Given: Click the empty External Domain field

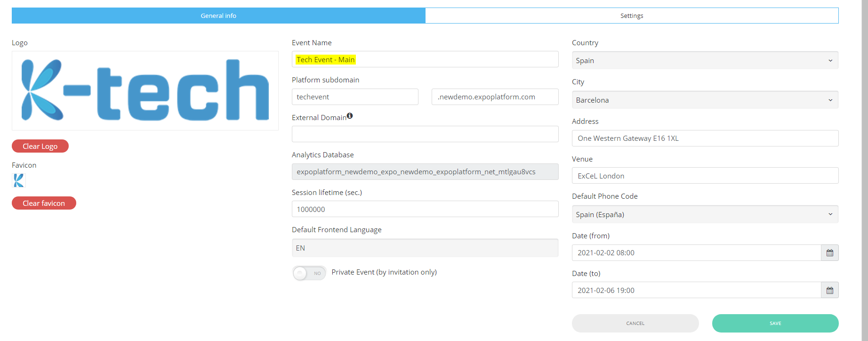Looking at the screenshot, I should click(x=425, y=134).
